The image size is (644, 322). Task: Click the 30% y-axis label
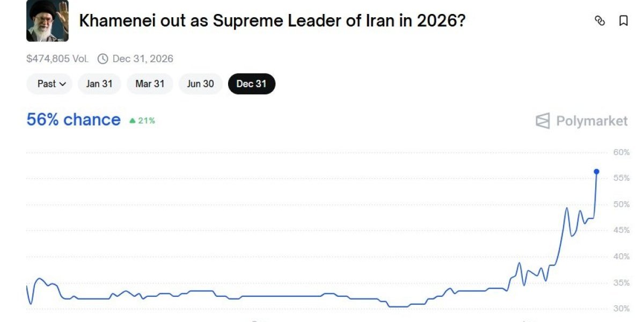pyautogui.click(x=621, y=309)
